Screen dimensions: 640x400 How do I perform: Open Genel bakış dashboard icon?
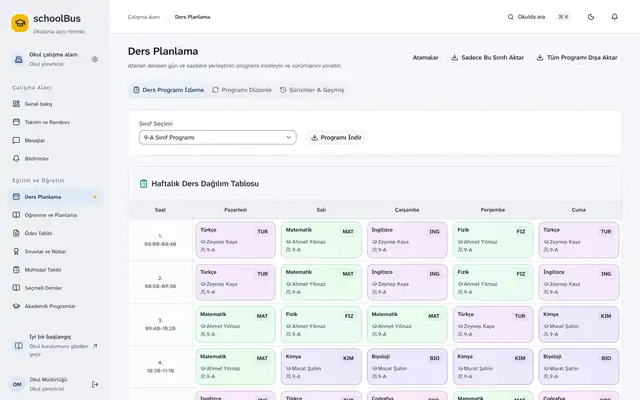pos(16,104)
